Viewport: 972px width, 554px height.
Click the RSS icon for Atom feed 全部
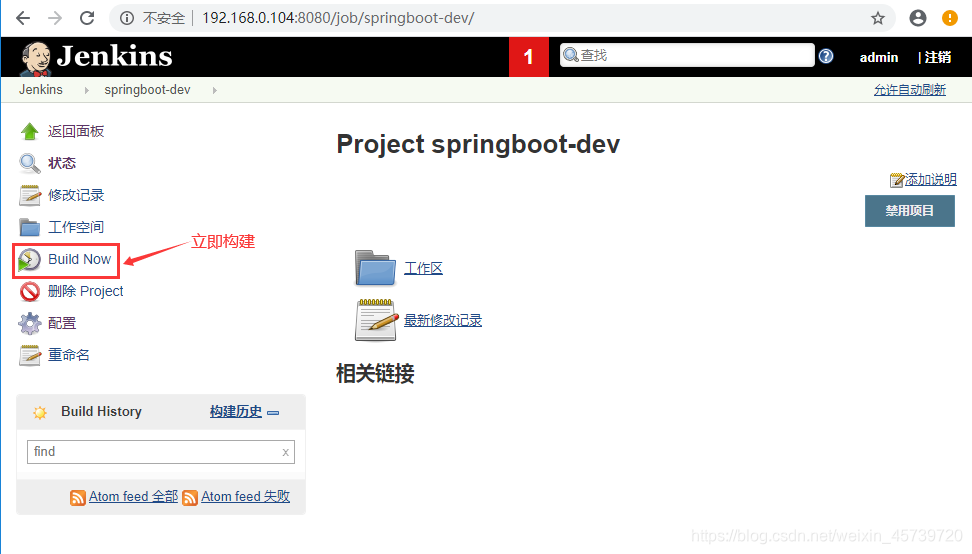click(x=77, y=498)
